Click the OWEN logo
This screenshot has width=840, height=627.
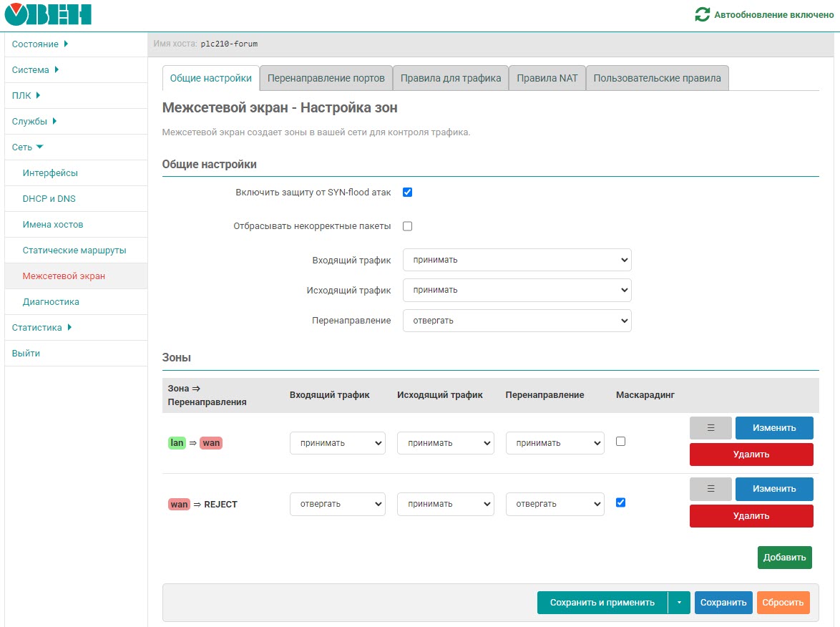tap(48, 14)
